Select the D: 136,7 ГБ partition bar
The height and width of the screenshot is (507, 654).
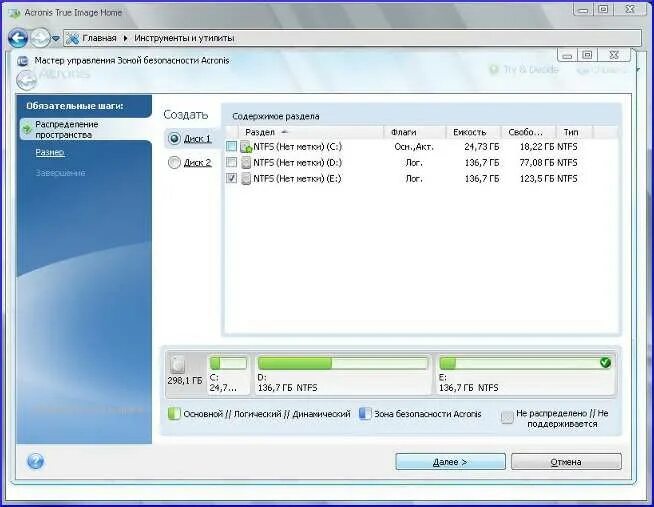[x=343, y=374]
